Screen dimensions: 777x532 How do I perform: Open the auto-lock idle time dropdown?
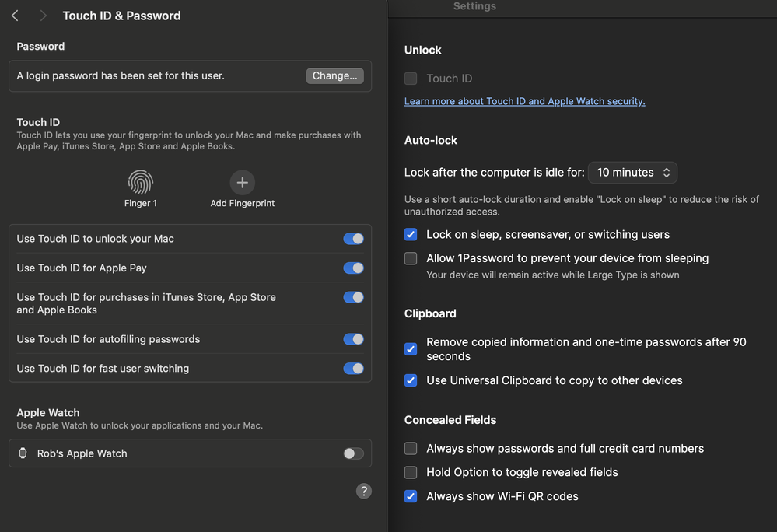[632, 173]
